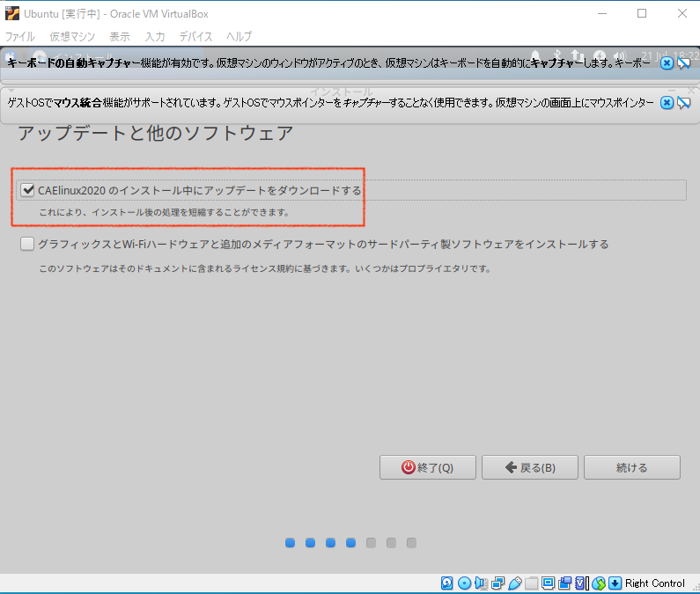Click the Right Control host key label
The image size is (700, 594).
(x=654, y=583)
